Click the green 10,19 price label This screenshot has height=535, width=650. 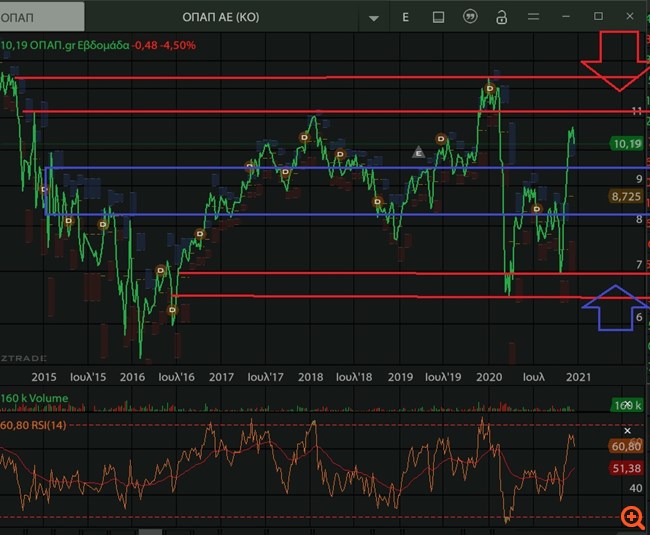626,144
